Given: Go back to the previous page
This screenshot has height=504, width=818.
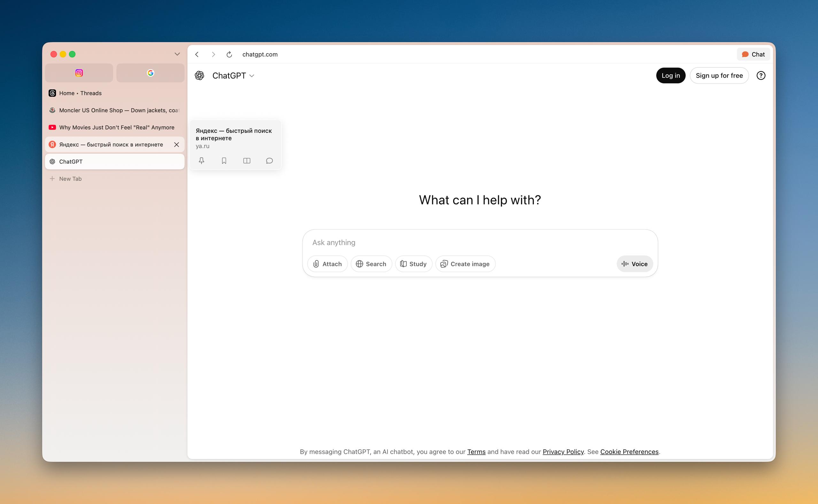Looking at the screenshot, I should click(197, 54).
